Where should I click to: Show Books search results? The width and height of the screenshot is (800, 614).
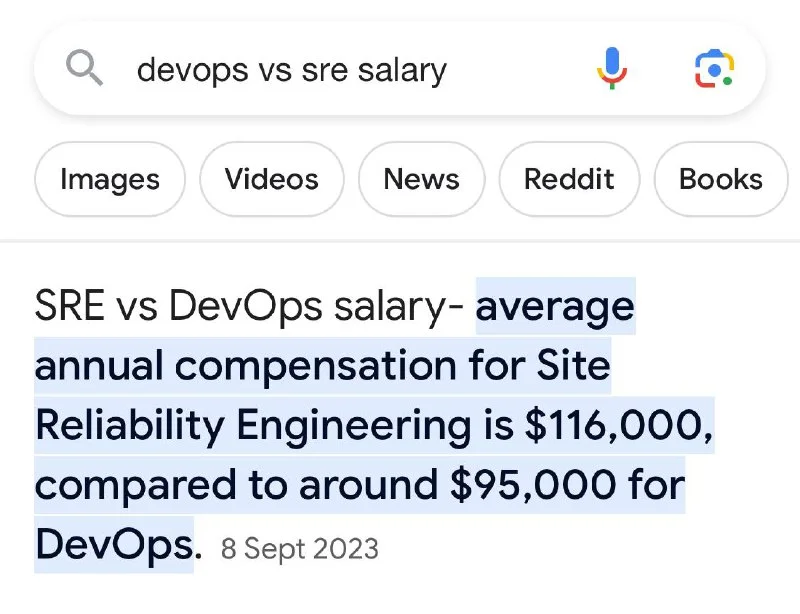tap(720, 179)
